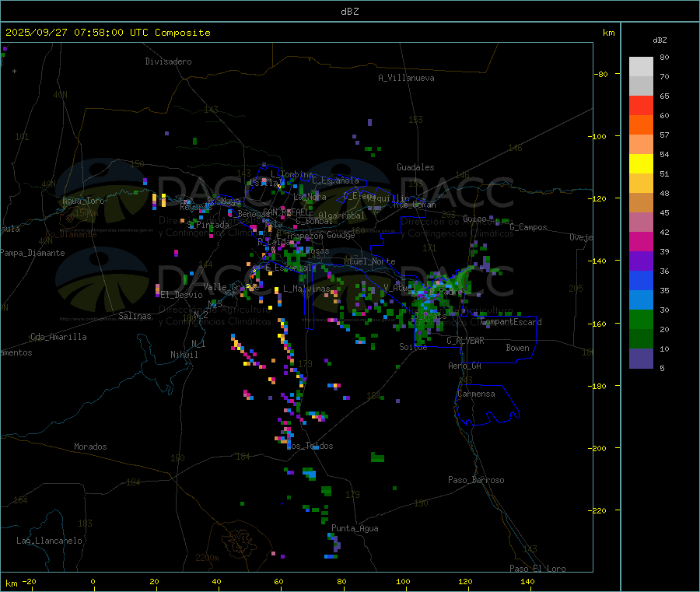The width and height of the screenshot is (700, 592).
Task: Click the Atuel_Norte map label
Action: (369, 261)
